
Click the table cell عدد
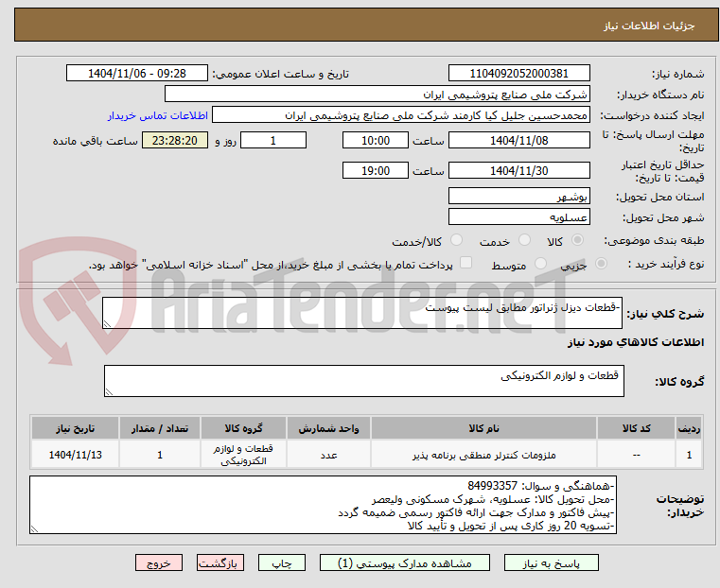pyautogui.click(x=328, y=455)
